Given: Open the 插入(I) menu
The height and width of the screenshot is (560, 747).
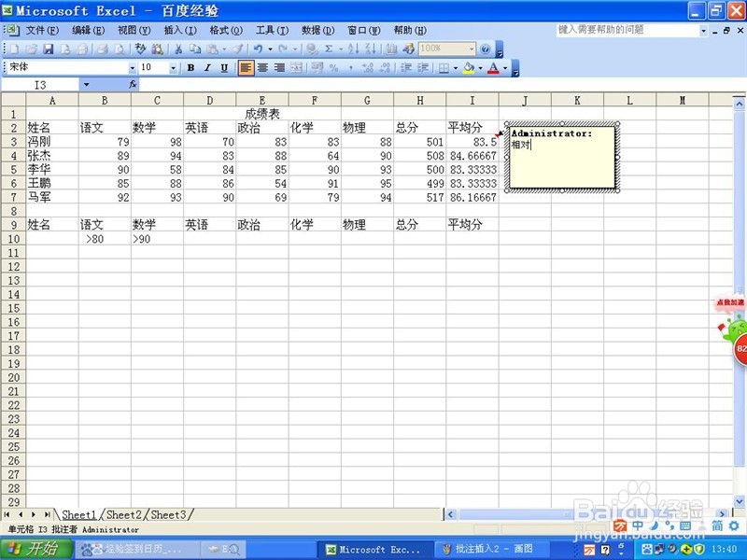Looking at the screenshot, I should pos(180,31).
